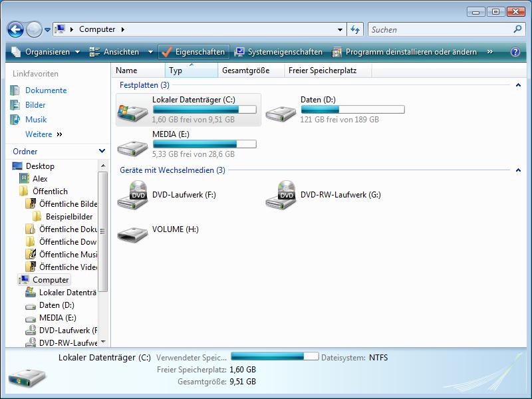This screenshot has height=399, width=532.
Task: Sort by the Gesamtgröße column header
Action: click(x=245, y=70)
